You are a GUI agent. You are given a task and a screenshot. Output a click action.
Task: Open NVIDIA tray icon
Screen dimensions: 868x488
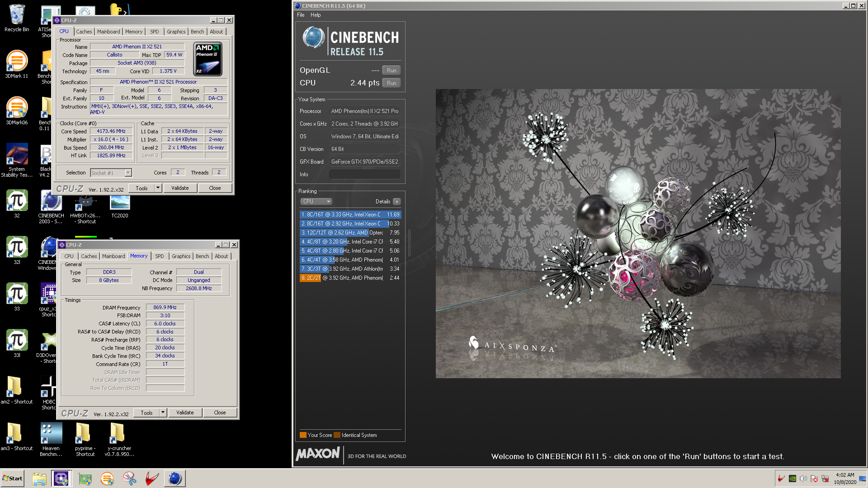[x=792, y=479]
